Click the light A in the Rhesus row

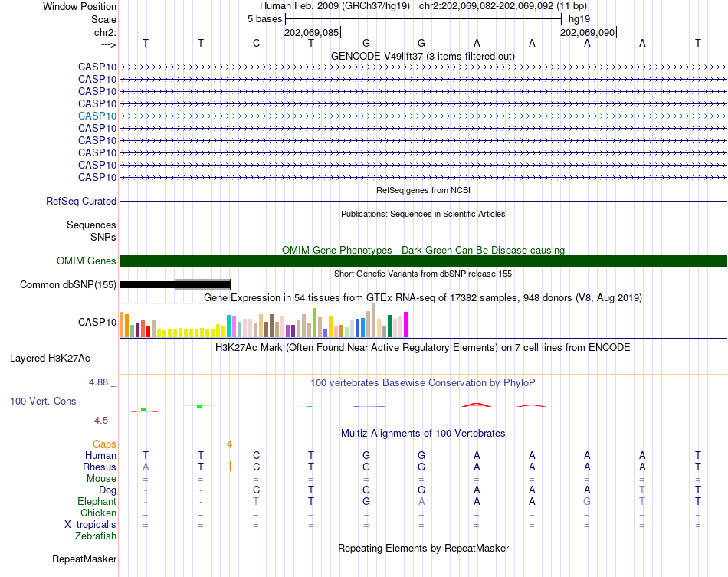146,467
